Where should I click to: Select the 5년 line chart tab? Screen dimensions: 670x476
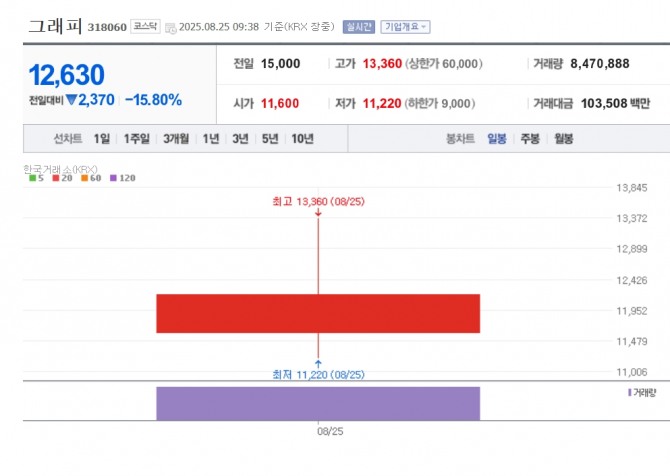pos(270,139)
